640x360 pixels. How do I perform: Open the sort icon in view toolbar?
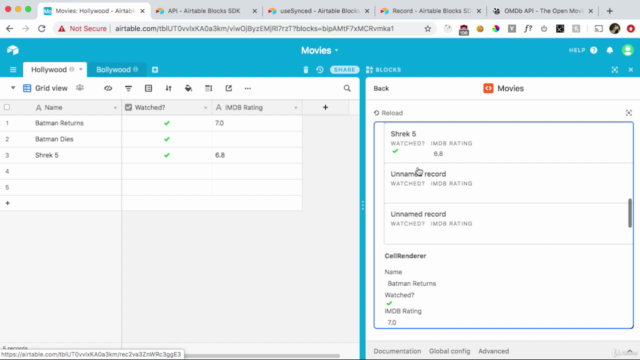pyautogui.click(x=169, y=88)
